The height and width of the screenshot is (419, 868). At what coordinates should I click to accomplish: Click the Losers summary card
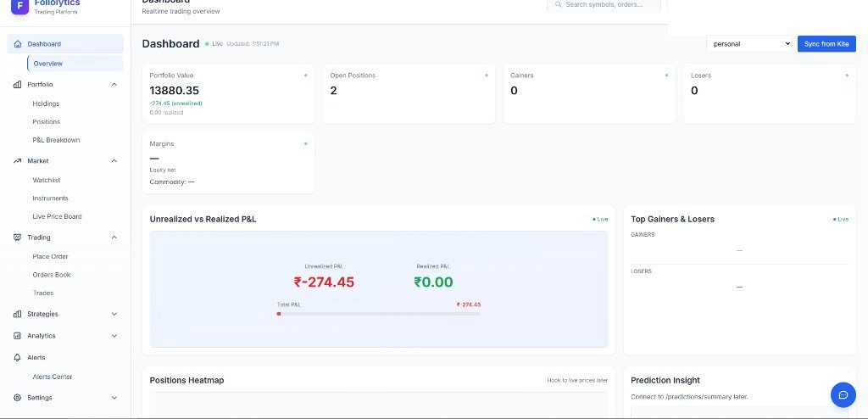(770, 93)
